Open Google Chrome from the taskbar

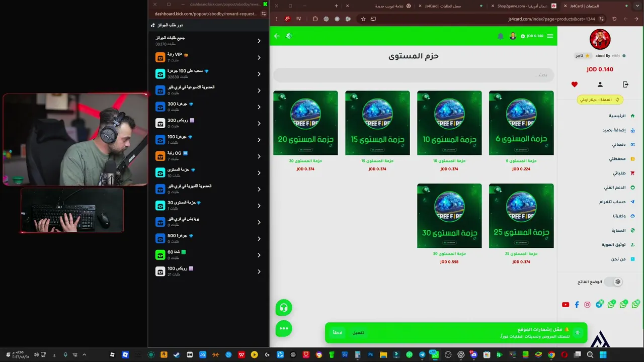(551, 355)
